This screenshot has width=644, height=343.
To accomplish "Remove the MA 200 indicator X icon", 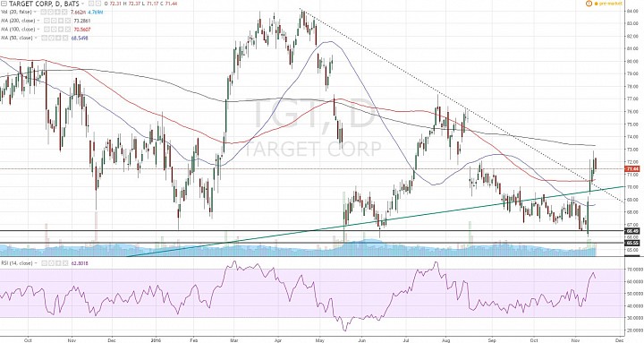I will [68, 21].
